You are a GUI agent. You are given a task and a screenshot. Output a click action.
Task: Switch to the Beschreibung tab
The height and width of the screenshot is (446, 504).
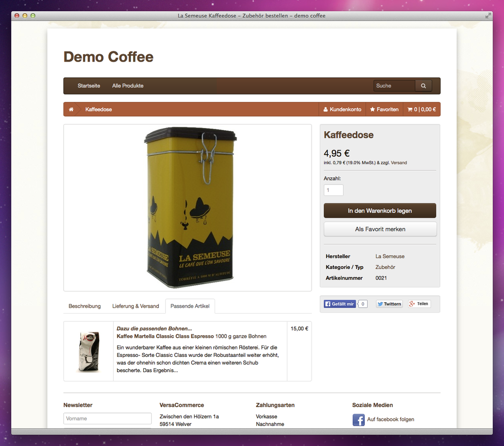click(85, 306)
